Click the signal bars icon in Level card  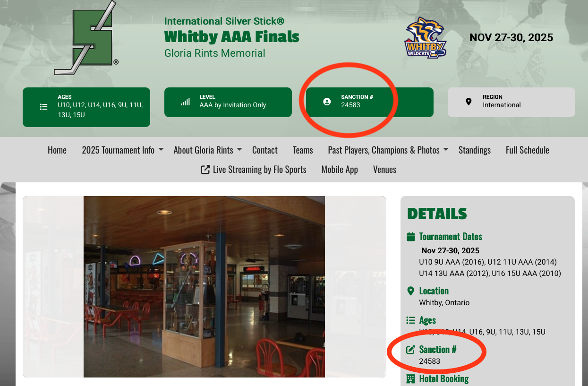pos(186,102)
